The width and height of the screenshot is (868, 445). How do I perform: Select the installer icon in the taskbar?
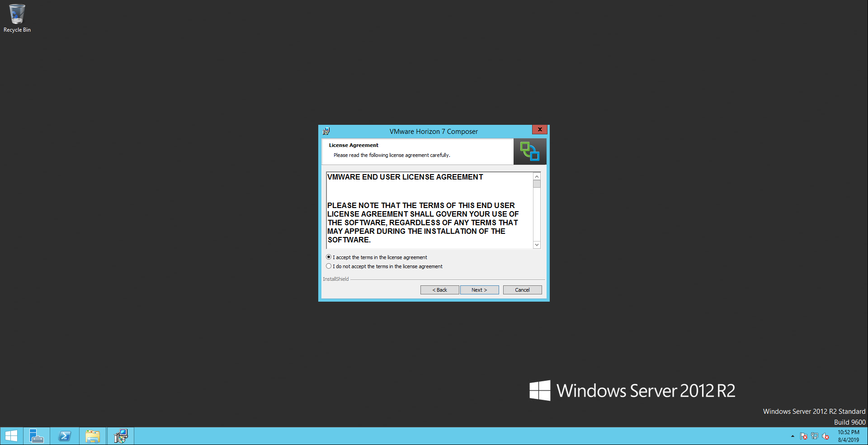click(x=121, y=436)
